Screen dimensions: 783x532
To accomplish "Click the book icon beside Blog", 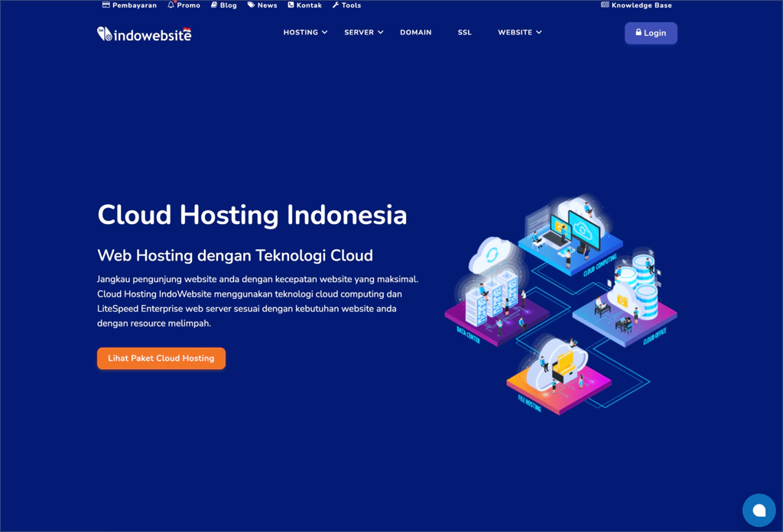I will tap(214, 5).
